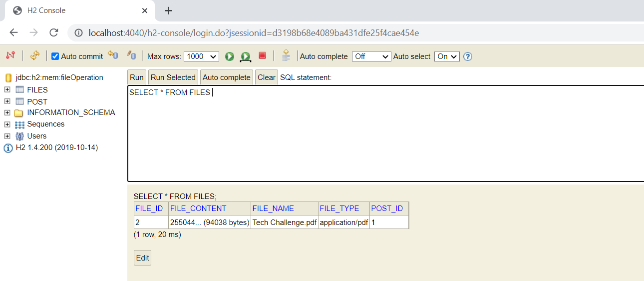Click the Run button
The height and width of the screenshot is (281, 644).
[137, 77]
